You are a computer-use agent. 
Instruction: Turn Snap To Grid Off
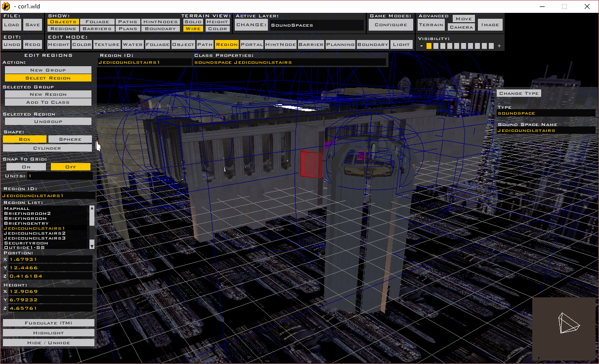71,167
